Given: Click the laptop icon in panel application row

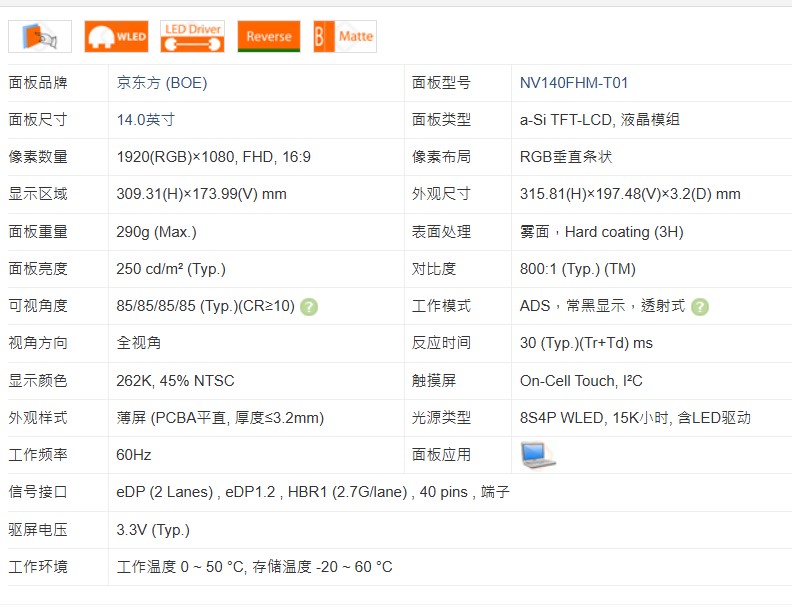Looking at the screenshot, I should 537,455.
